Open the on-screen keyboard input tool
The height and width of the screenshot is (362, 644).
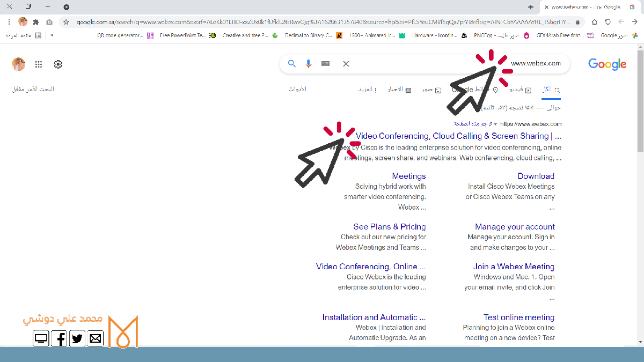pyautogui.click(x=325, y=64)
